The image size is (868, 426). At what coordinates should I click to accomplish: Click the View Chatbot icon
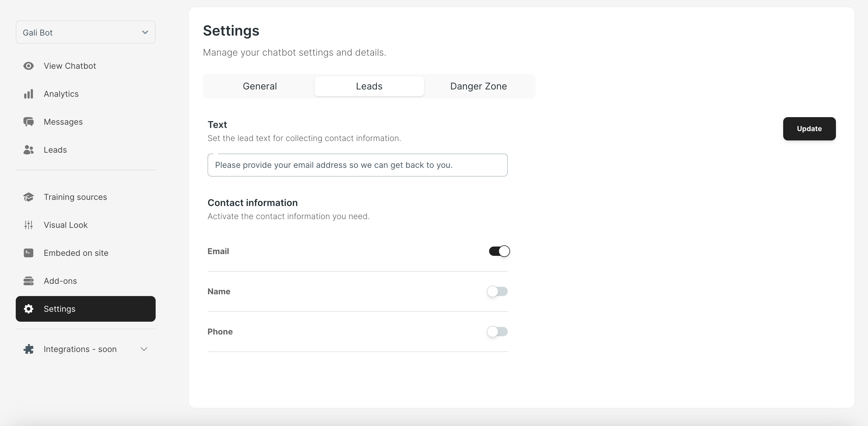click(28, 65)
